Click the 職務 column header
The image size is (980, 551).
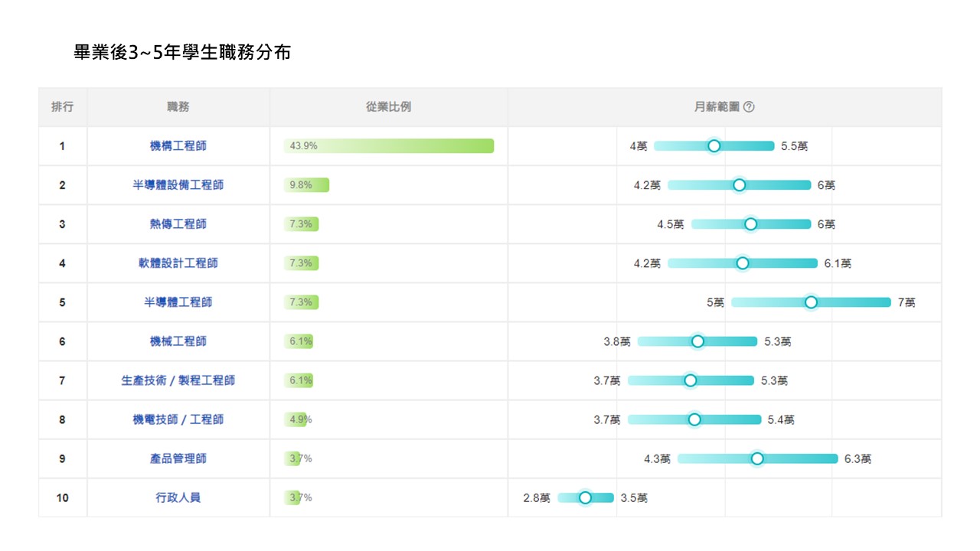point(178,107)
